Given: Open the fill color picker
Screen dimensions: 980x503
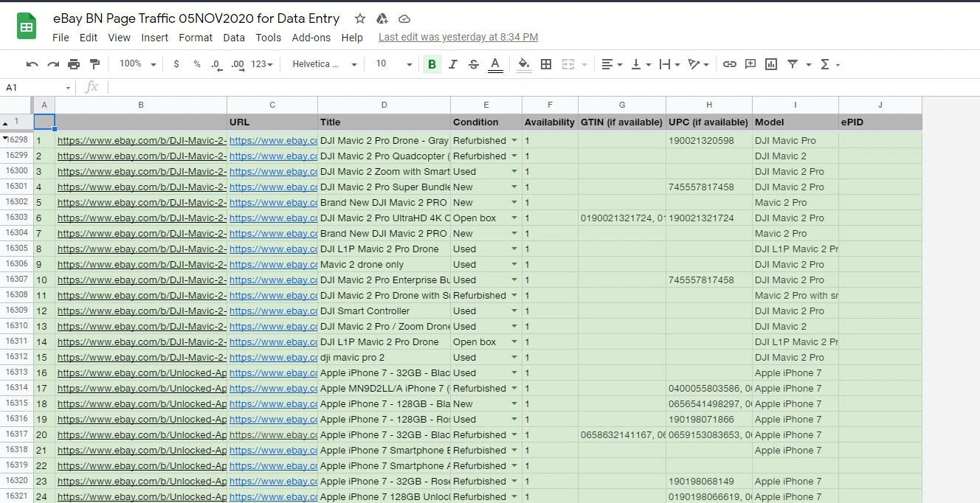Looking at the screenshot, I should 524,64.
